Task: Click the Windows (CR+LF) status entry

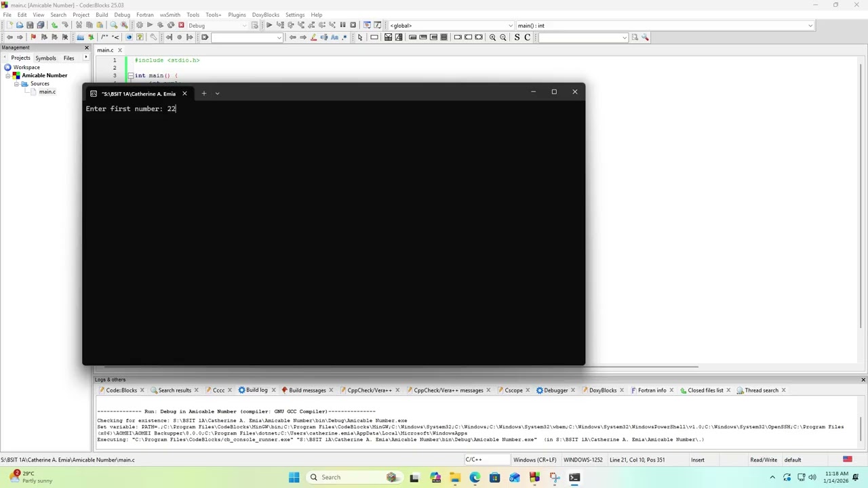Action: point(535,460)
